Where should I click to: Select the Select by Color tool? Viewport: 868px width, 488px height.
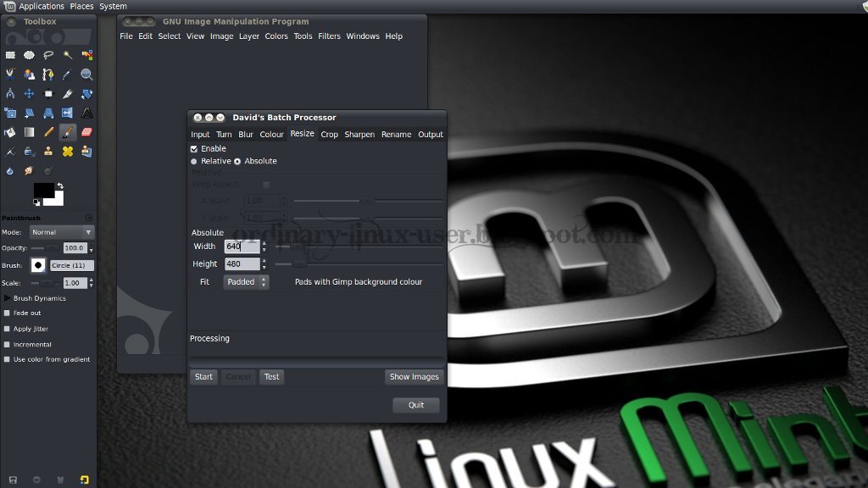[x=87, y=55]
